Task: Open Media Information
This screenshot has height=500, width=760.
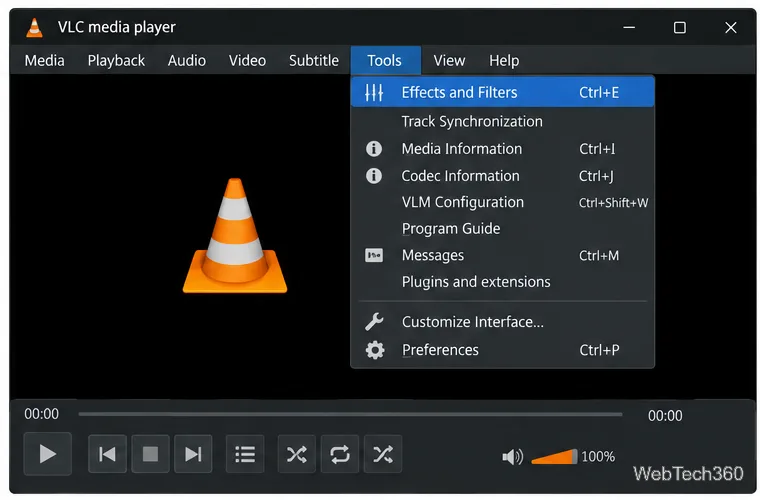Action: pyautogui.click(x=503, y=149)
